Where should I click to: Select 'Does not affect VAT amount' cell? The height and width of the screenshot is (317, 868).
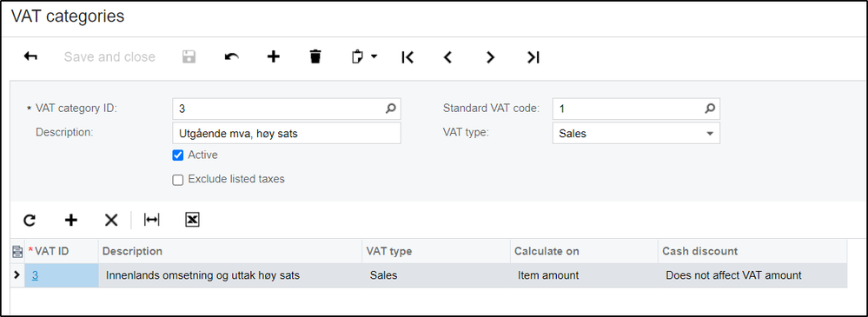click(x=752, y=275)
